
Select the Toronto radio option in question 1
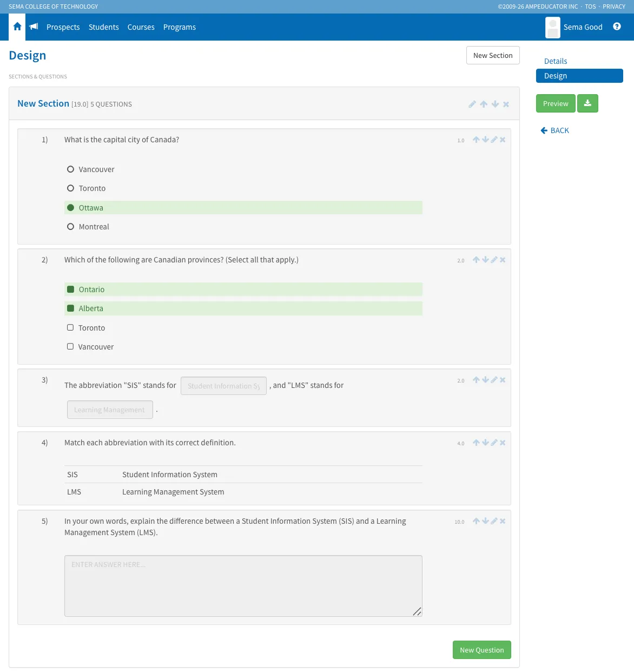click(70, 188)
